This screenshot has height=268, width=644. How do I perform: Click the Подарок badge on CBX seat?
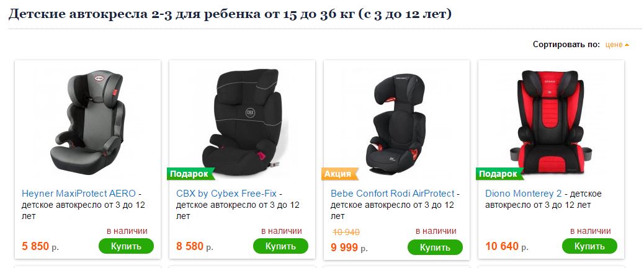click(191, 174)
